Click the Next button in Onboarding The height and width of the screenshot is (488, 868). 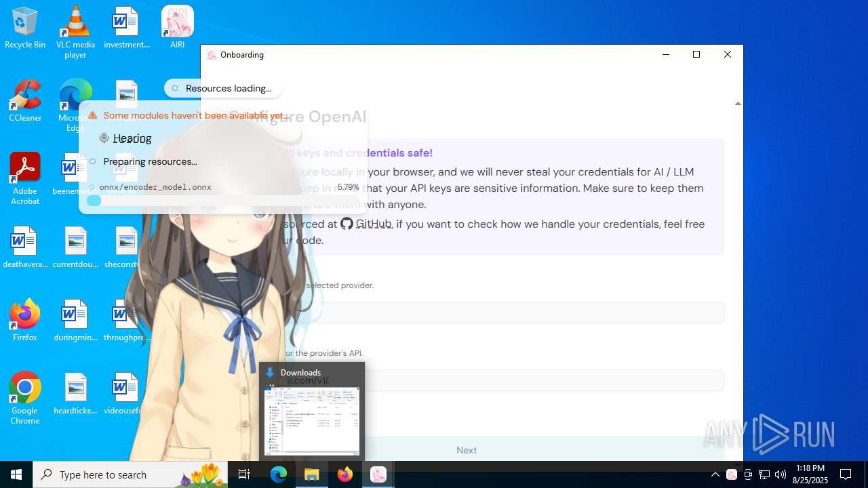pos(467,450)
